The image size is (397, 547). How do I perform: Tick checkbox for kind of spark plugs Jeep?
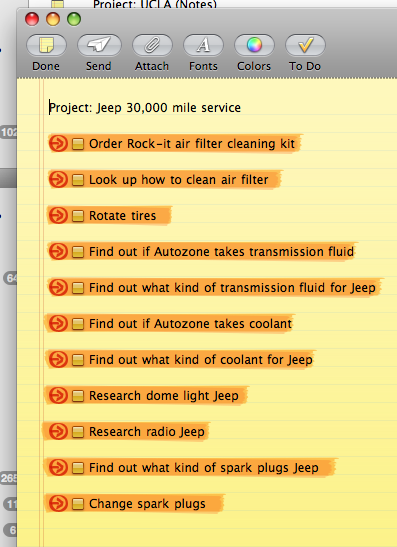pyautogui.click(x=78, y=468)
